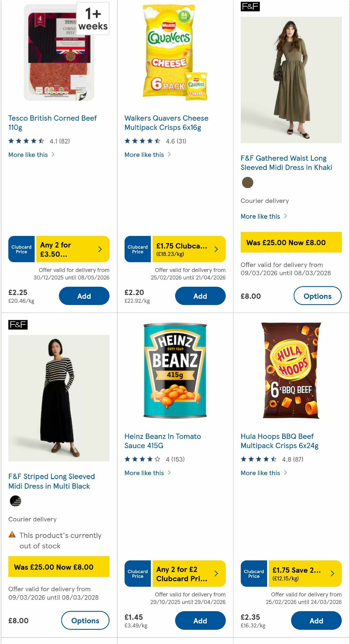The width and height of the screenshot is (350, 644).
Task: Click Clubcard Price icon on Quavers offer
Action: pos(137,249)
